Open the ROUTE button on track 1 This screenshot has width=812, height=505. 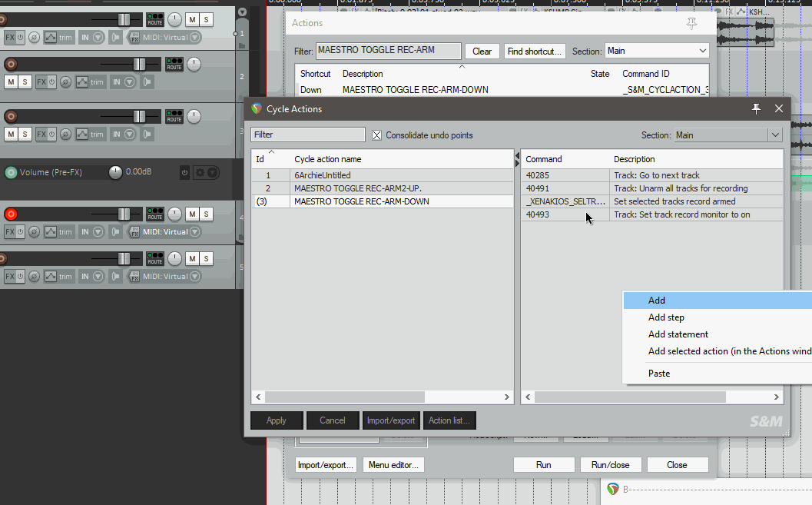pyautogui.click(x=155, y=20)
